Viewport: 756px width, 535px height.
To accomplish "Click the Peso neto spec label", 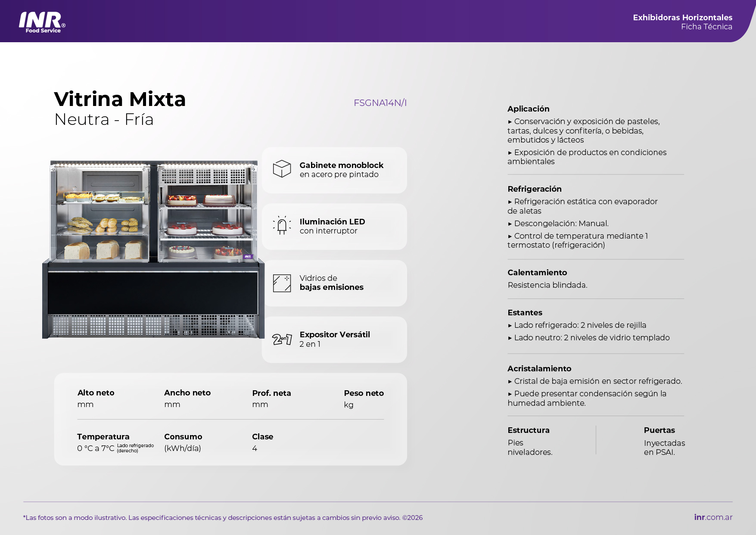I will point(364,393).
